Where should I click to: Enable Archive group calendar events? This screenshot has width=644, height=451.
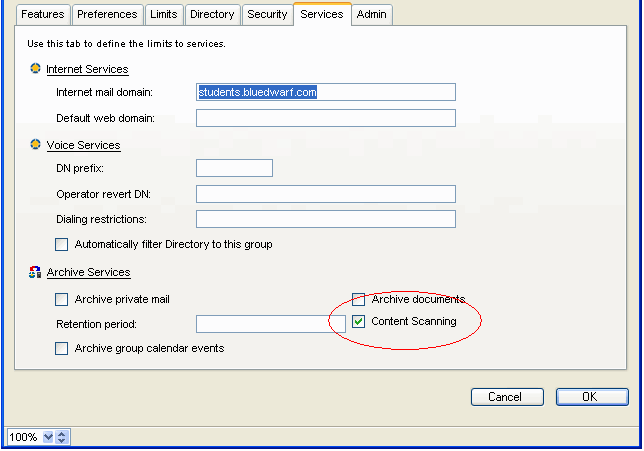[62, 348]
